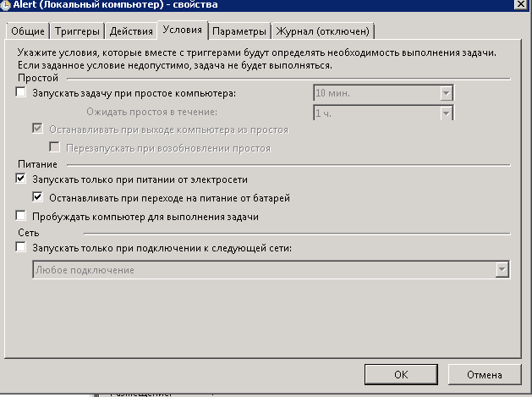Click the Отмена button
The height and width of the screenshot is (397, 532).
click(x=485, y=373)
